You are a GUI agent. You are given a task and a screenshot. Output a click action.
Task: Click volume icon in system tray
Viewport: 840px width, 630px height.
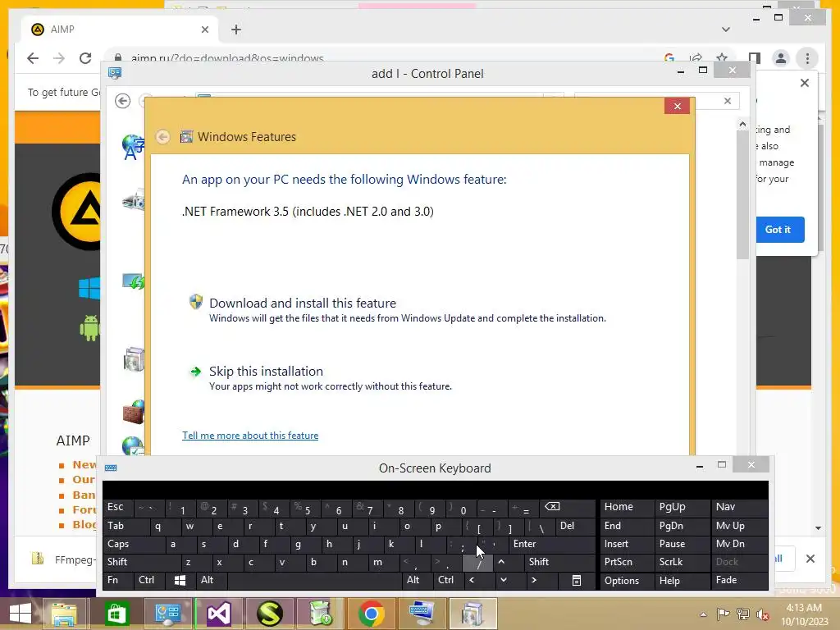point(762,614)
